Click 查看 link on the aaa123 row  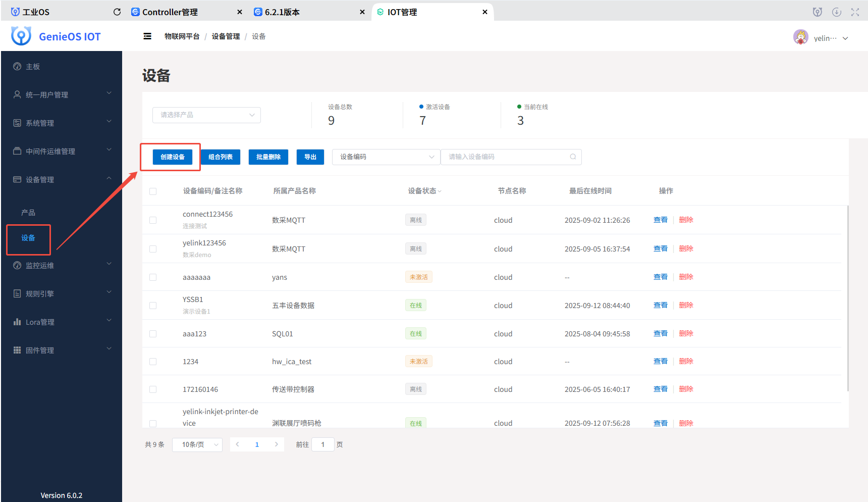[660, 333]
